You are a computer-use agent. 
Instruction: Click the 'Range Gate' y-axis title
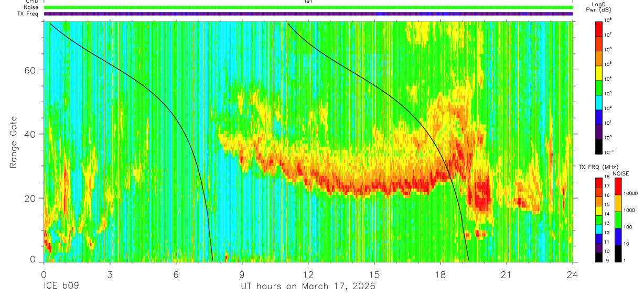click(15, 142)
